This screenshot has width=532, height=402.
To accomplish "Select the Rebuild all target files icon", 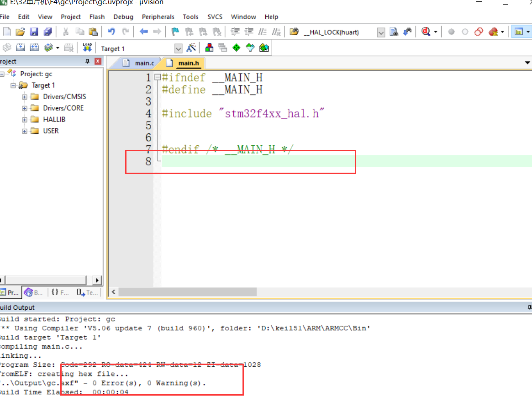I will pos(35,47).
